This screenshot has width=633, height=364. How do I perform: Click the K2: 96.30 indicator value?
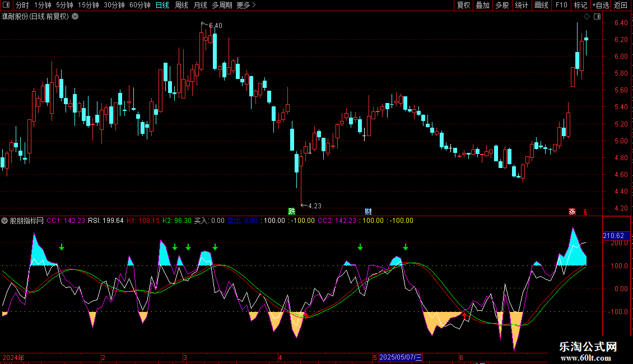click(177, 221)
